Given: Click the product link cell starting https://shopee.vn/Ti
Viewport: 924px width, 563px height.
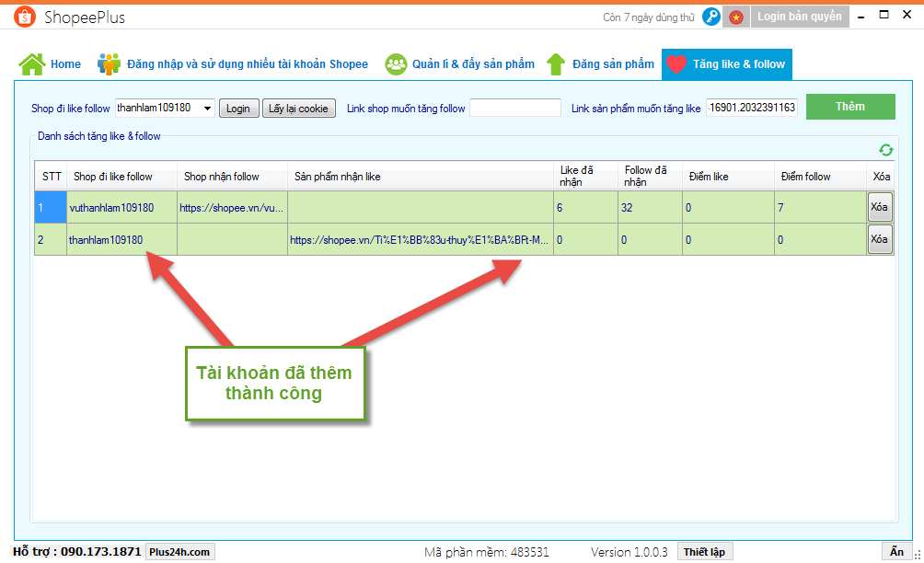Looking at the screenshot, I should (421, 240).
